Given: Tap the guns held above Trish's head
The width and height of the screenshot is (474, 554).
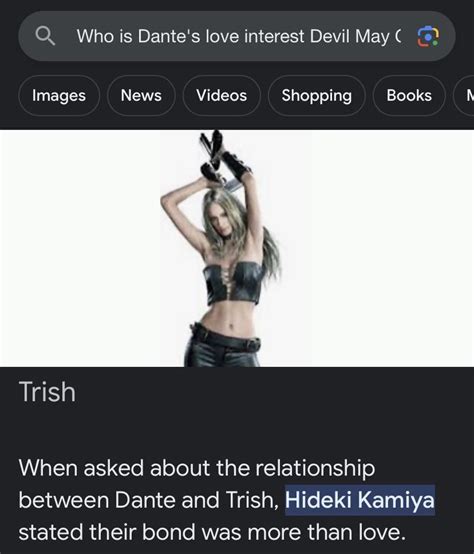Looking at the screenshot, I should (x=216, y=157).
